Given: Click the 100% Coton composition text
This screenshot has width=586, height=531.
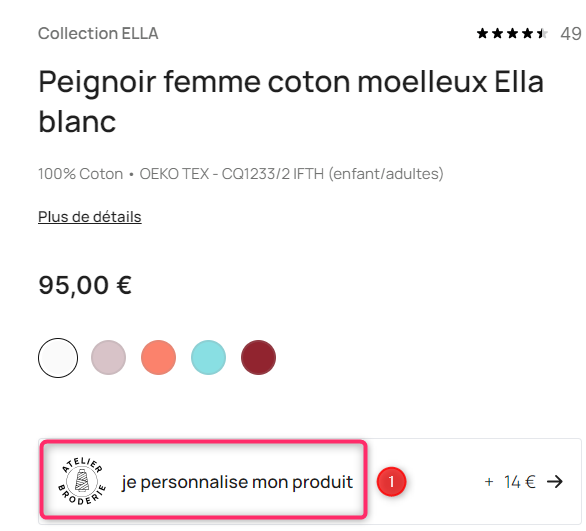Looking at the screenshot, I should tap(81, 174).
